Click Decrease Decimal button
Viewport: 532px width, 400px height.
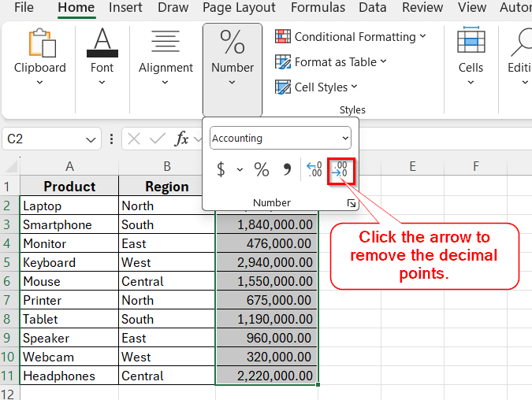pyautogui.click(x=341, y=171)
